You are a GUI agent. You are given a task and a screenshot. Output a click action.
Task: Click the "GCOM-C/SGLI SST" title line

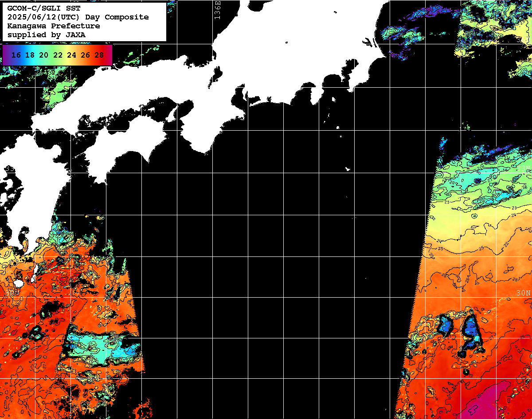click(x=44, y=8)
